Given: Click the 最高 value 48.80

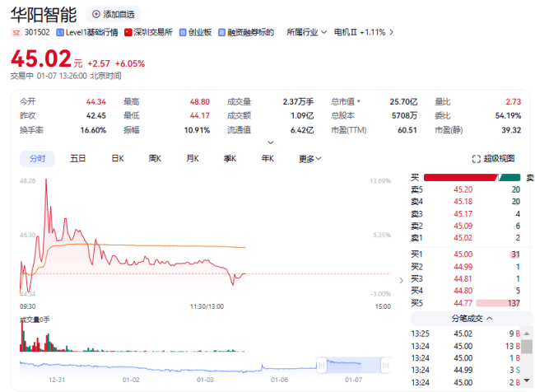Looking at the screenshot, I should pos(200,102).
